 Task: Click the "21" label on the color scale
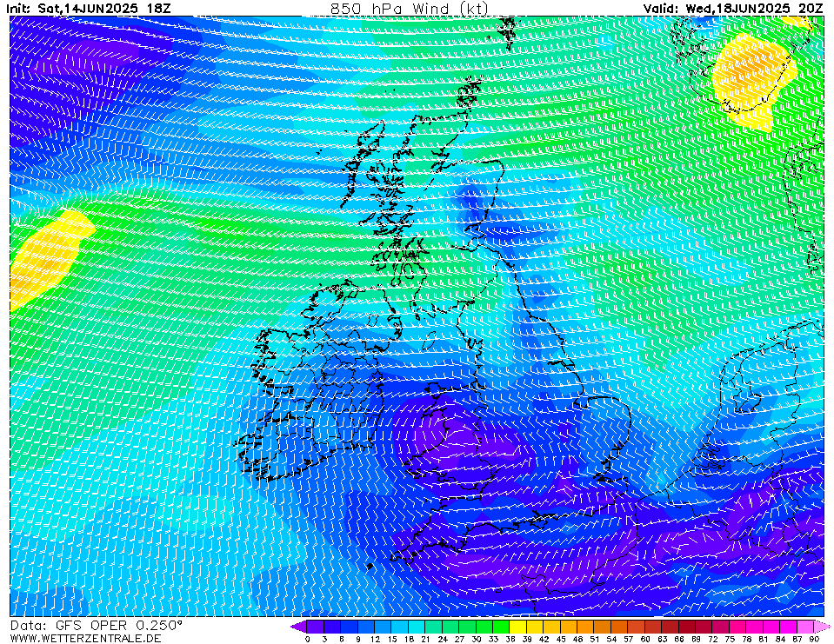pos(425,639)
